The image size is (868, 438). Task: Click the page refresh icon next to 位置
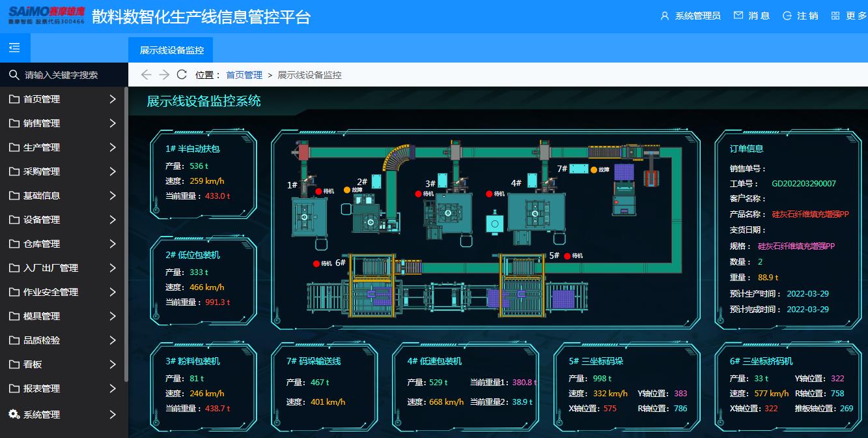tap(180, 74)
